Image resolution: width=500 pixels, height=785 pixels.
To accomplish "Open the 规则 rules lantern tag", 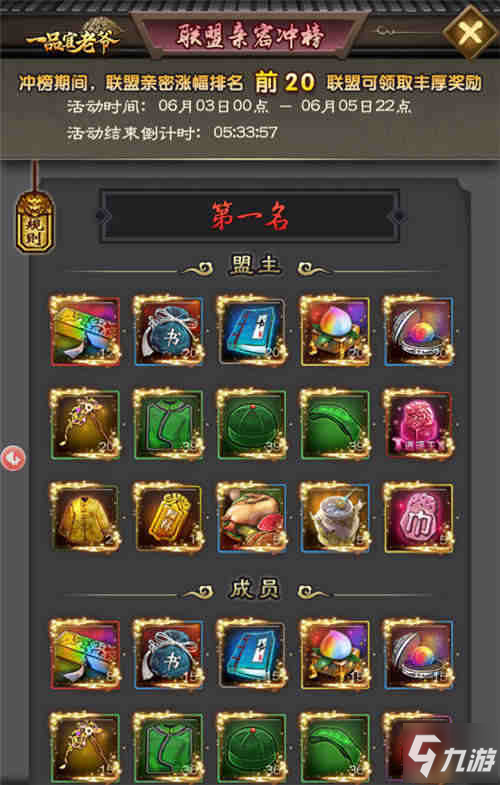I will (34, 223).
